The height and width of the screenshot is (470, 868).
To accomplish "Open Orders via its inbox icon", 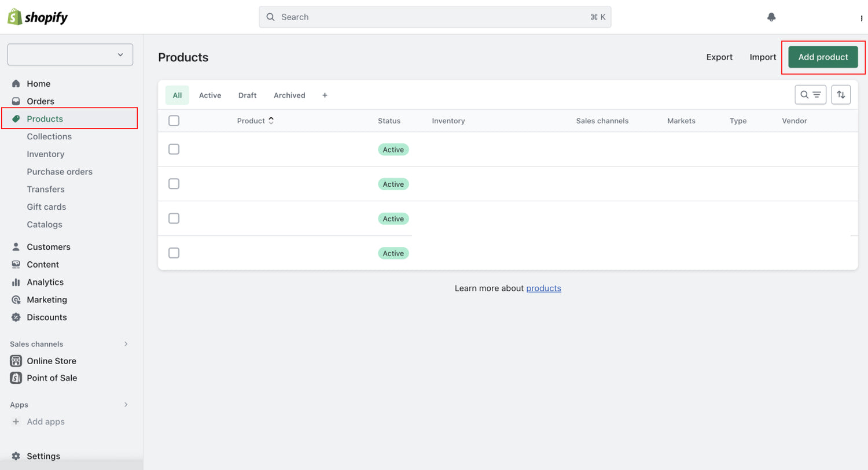I will pos(16,101).
